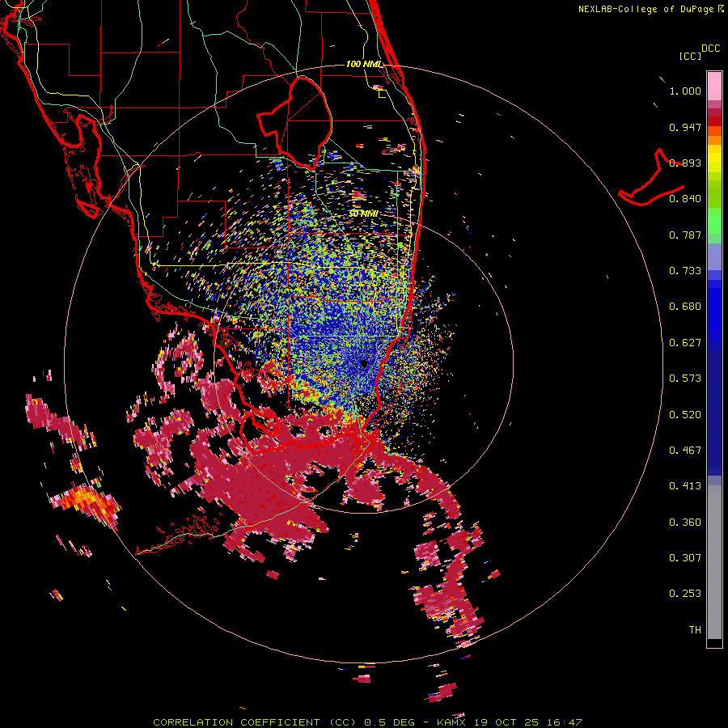Click the 0.573 colorbar value
The height and width of the screenshot is (728, 728).
(x=685, y=379)
